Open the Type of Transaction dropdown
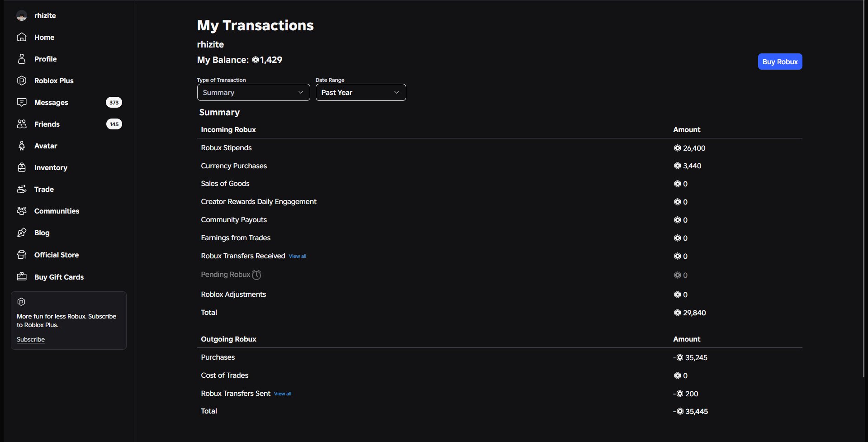The height and width of the screenshot is (442, 868). [x=253, y=92]
